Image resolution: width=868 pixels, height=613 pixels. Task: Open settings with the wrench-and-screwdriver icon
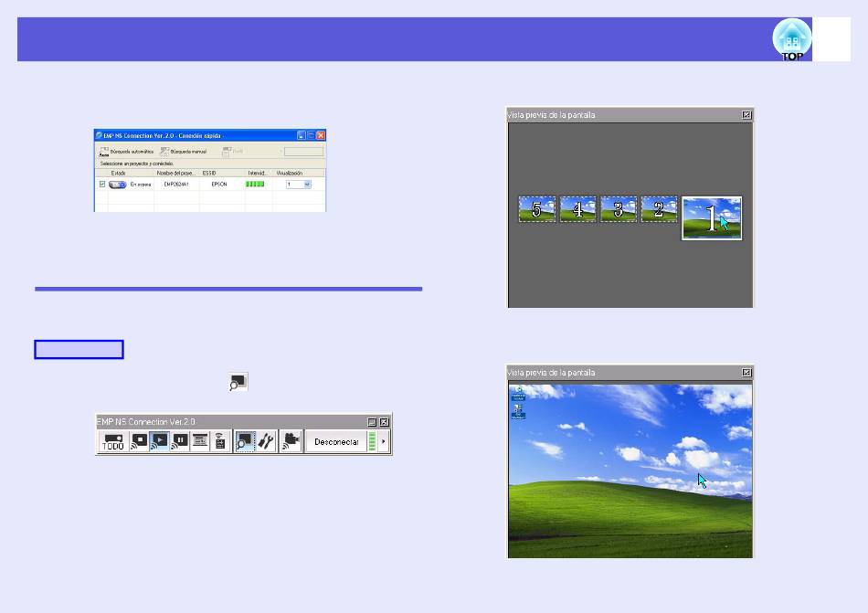pyautogui.click(x=266, y=441)
